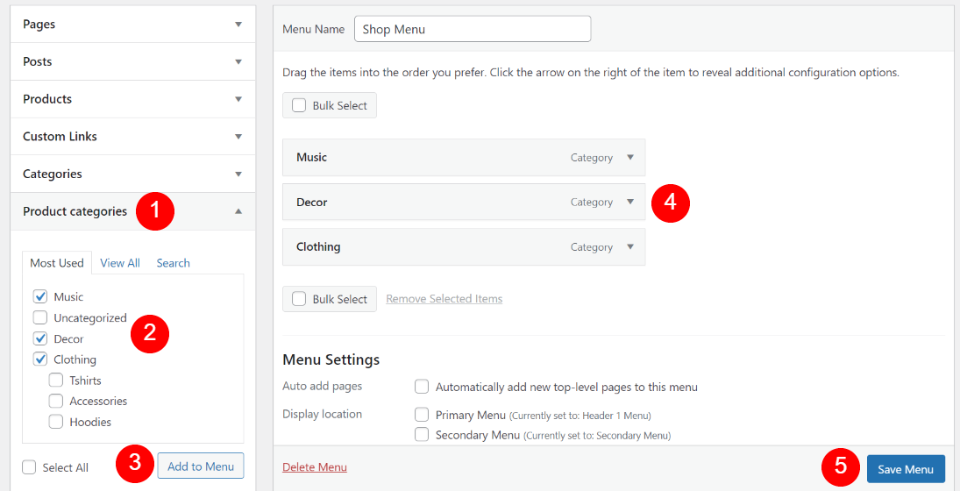
Task: Select the Music menu item bar
Action: pos(463,157)
